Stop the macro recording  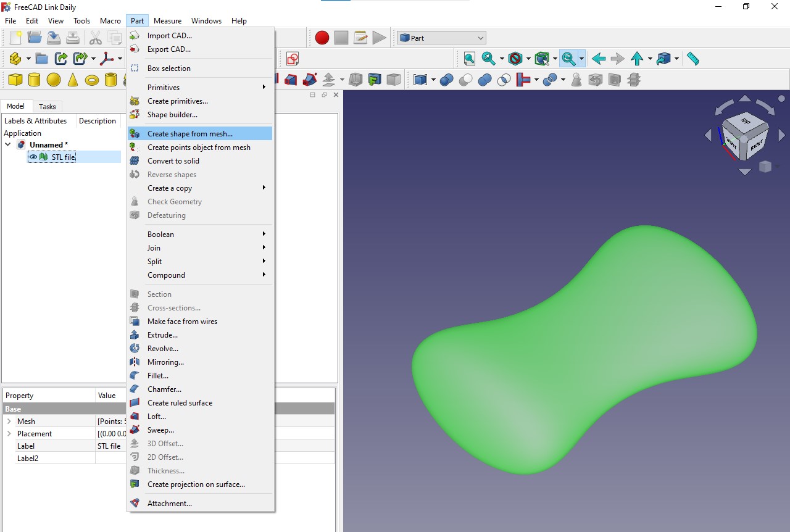341,37
